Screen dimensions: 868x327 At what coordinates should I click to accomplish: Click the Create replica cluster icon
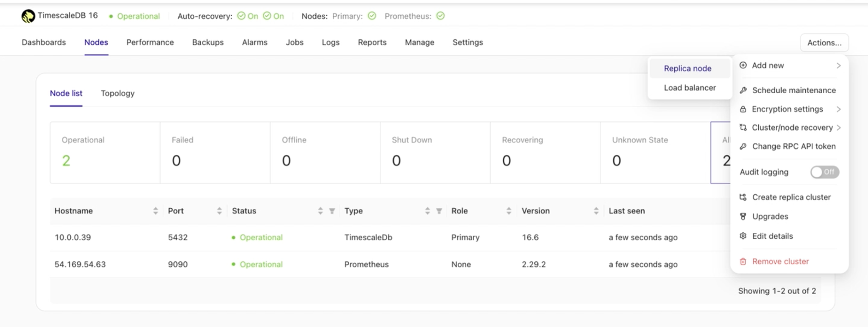coord(743,197)
